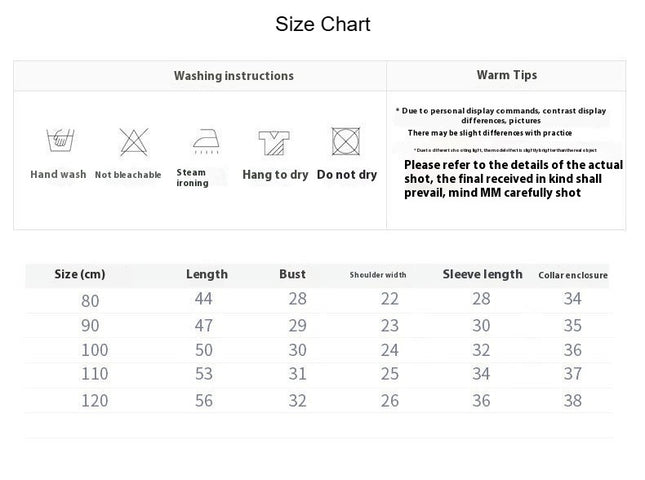
Task: Select the size 80 row label
Action: (x=90, y=301)
